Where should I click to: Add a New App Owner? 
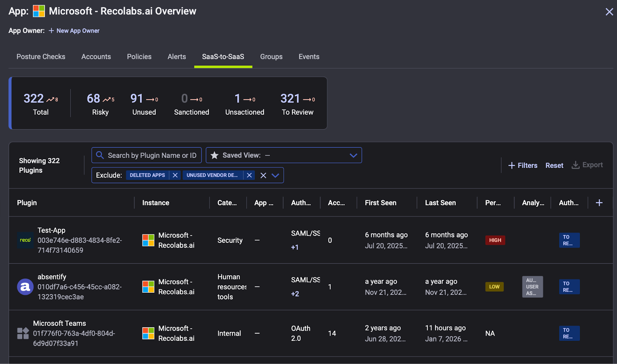click(x=74, y=31)
